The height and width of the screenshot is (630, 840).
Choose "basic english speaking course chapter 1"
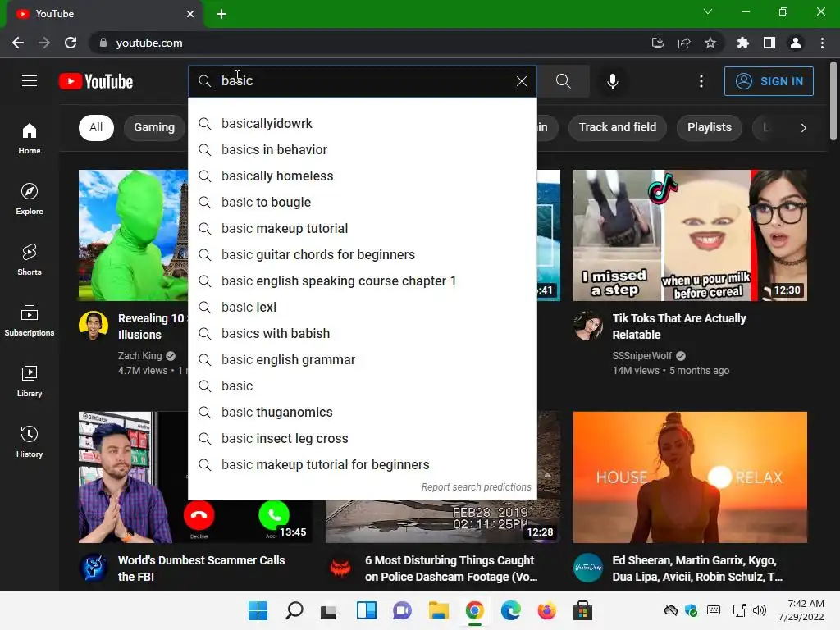[362, 281]
